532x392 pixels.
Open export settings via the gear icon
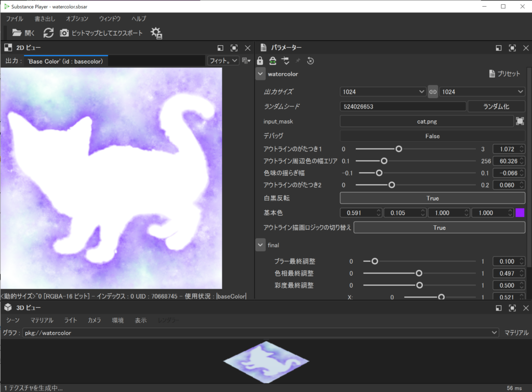156,33
